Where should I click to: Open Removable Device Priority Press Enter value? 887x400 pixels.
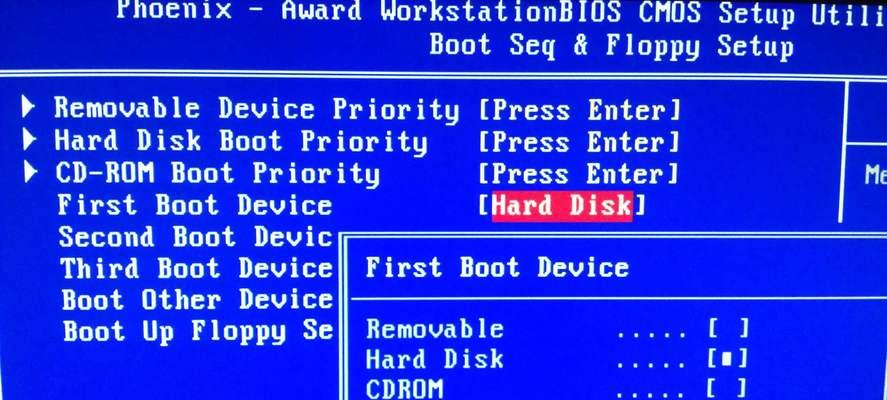pos(579,110)
